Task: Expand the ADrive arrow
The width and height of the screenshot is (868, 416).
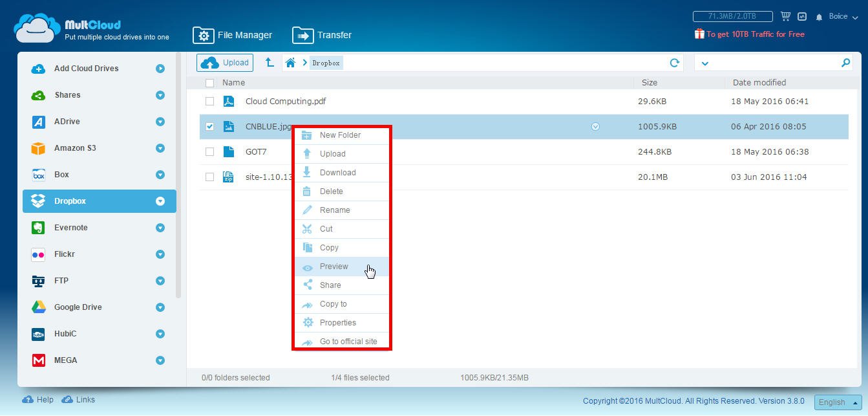Action: pyautogui.click(x=160, y=122)
